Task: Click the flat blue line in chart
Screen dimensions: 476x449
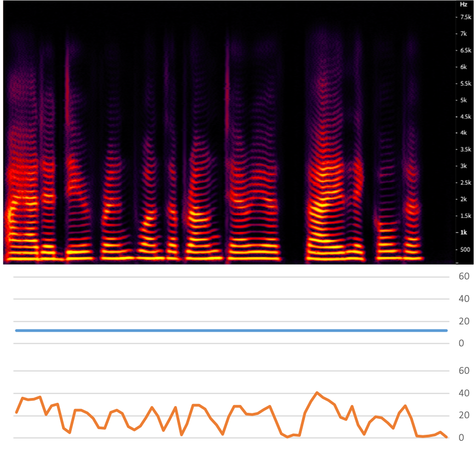Action: [x=230, y=330]
